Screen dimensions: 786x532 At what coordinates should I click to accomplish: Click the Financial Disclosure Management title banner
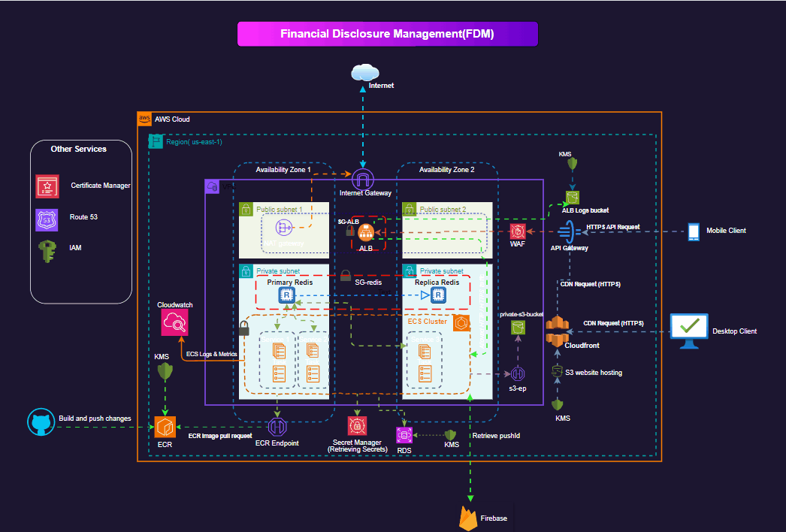click(x=388, y=34)
